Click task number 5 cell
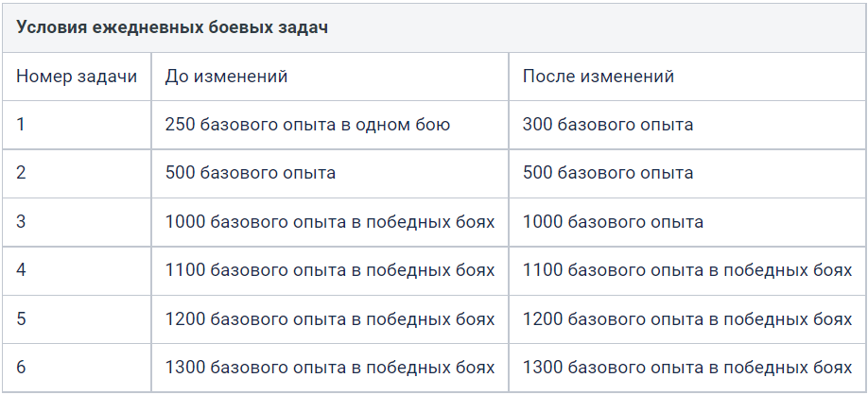 (x=77, y=319)
